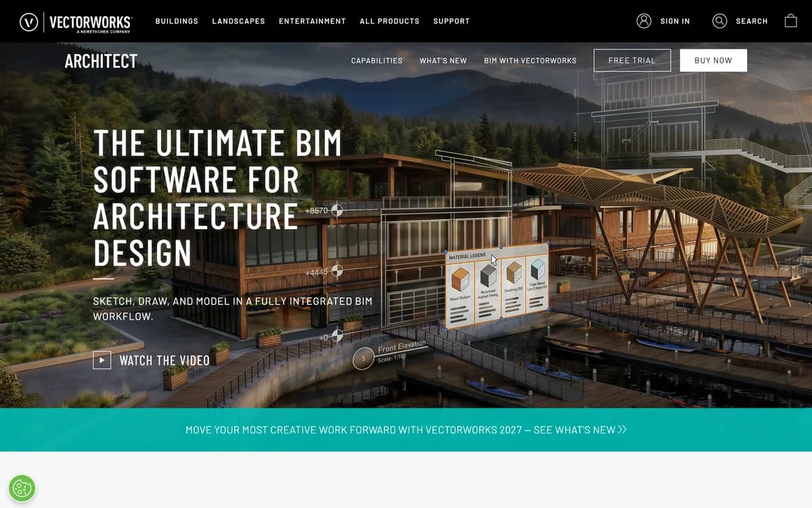812x508 pixels.
Task: Open the Landscapes menu
Action: (238, 21)
